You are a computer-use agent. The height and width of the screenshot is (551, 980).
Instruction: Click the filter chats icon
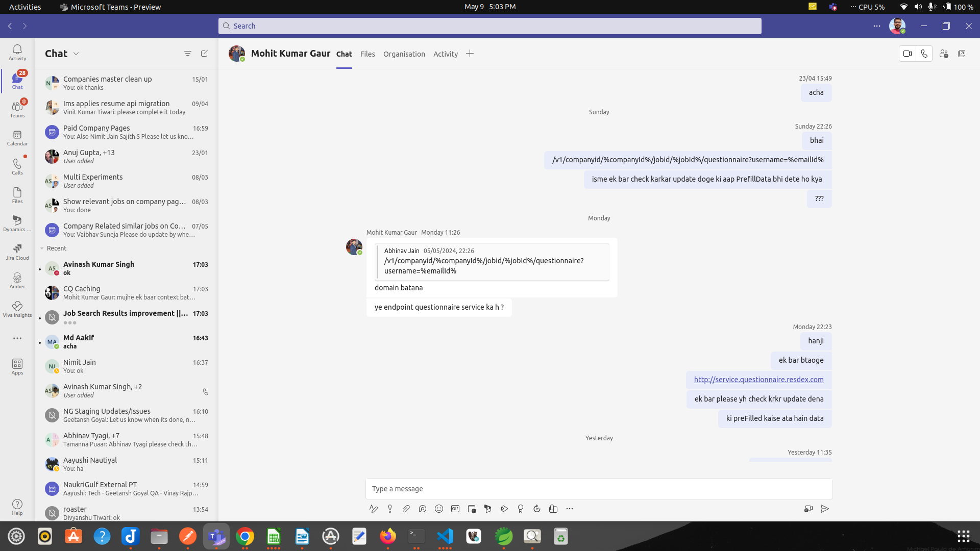pos(187,54)
